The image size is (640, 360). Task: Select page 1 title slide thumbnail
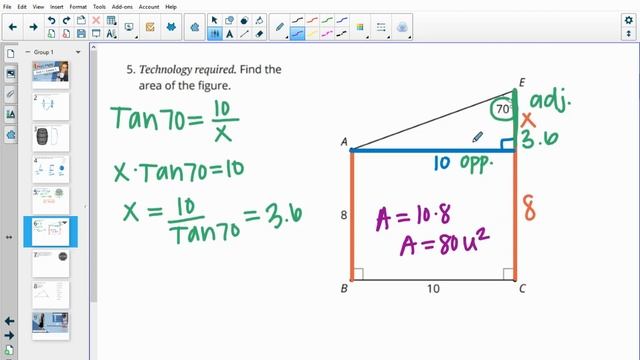tap(51, 75)
